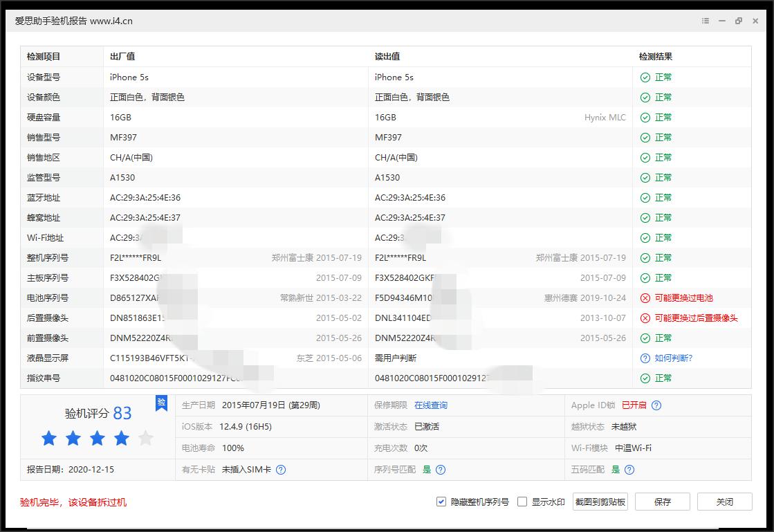Click the 保存 button

[662, 501]
